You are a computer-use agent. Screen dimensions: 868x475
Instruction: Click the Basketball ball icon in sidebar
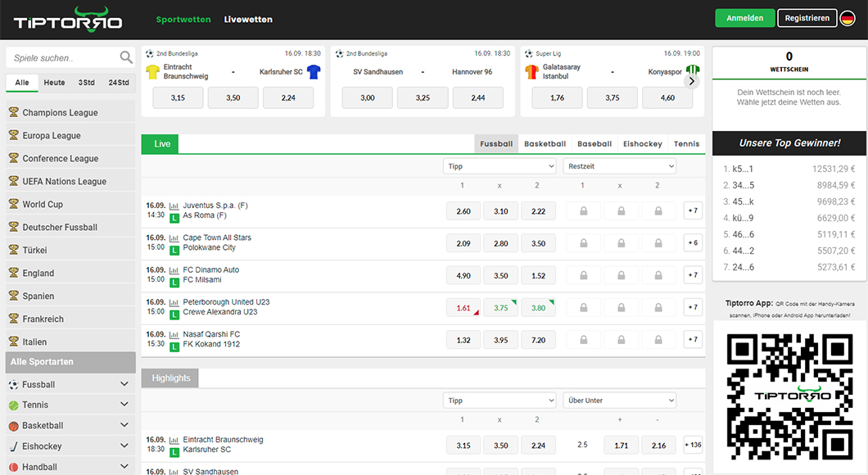pos(13,426)
